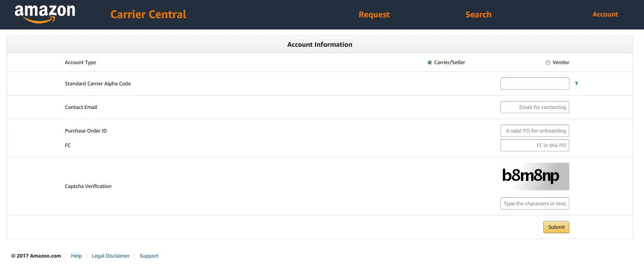Click the Account Information heading
Viewport: 644px width, 278px height.
point(320,44)
